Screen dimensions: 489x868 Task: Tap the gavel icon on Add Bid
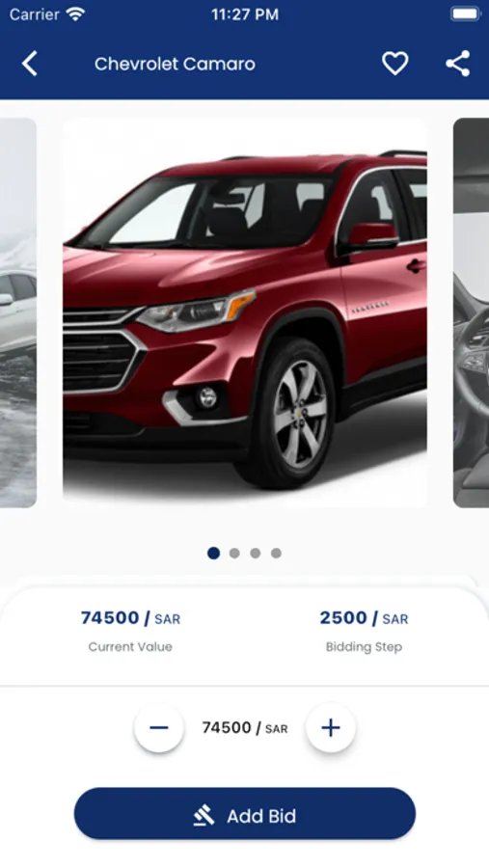pos(204,816)
